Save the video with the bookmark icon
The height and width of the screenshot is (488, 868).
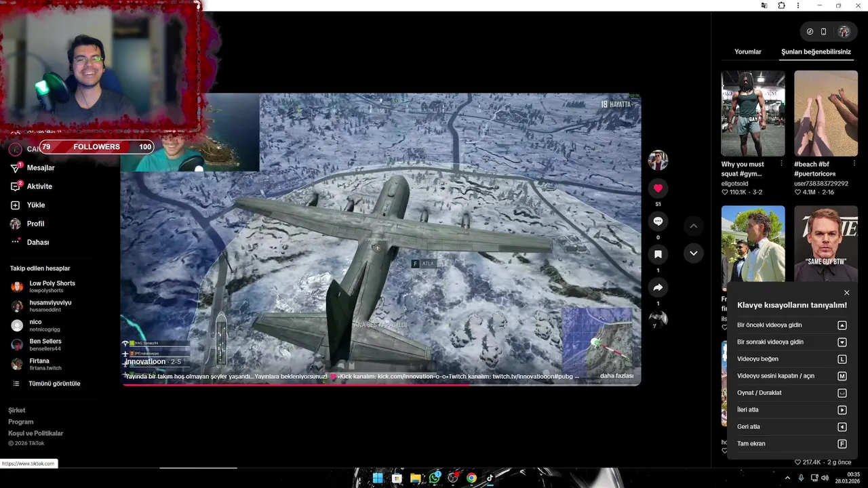658,254
